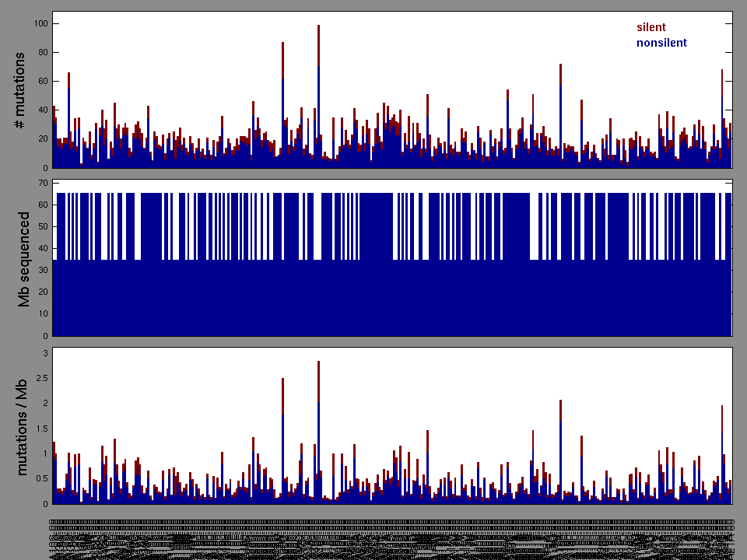Click the "nonsilent" legend label

pyautogui.click(x=661, y=44)
